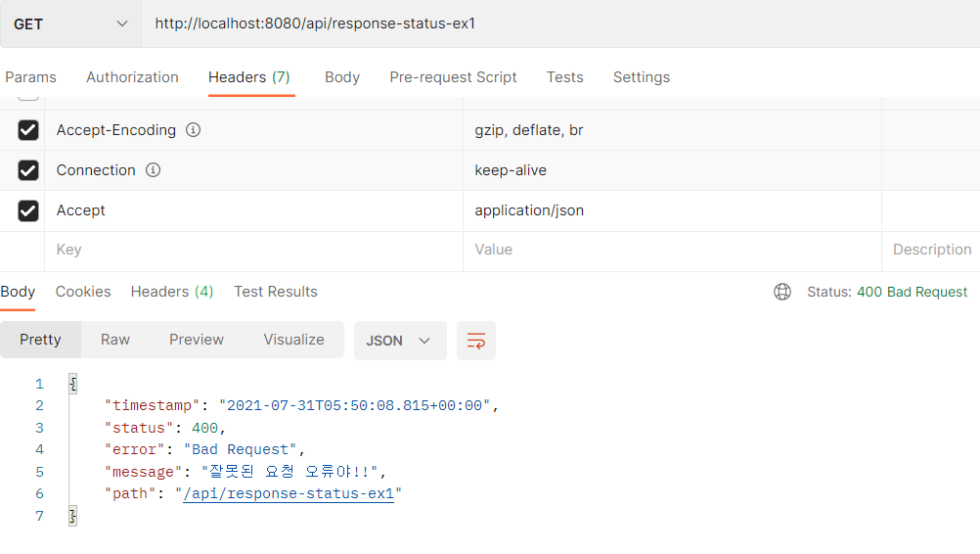Screen dimensions: 980x554
Task: Open the request Body tab
Action: point(342,77)
